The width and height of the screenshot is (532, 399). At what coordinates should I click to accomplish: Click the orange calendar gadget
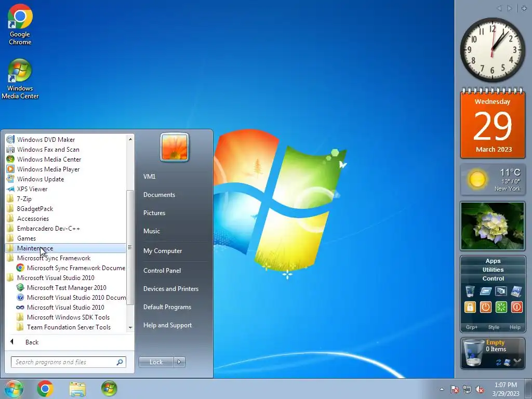(x=493, y=123)
